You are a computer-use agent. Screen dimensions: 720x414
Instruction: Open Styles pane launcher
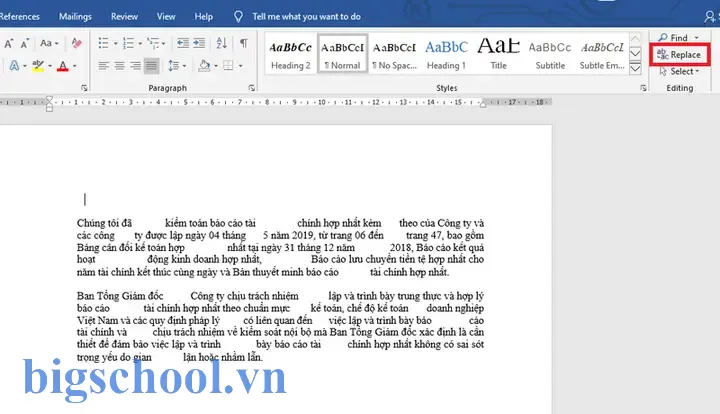tap(643, 88)
